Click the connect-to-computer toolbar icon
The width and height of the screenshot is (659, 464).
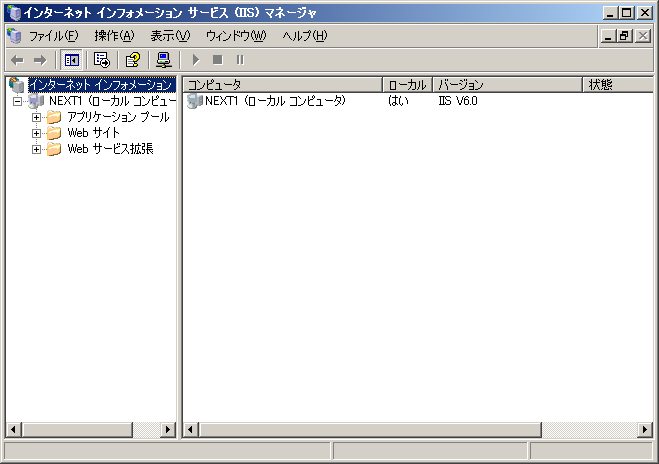pos(163,60)
